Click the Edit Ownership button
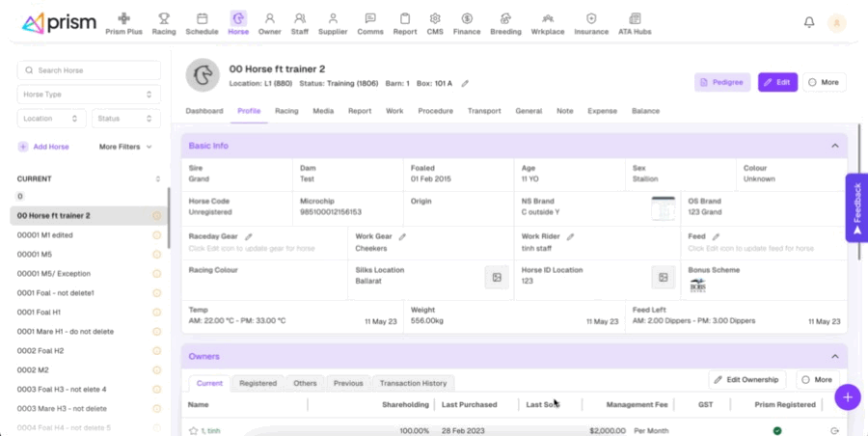The width and height of the screenshot is (868, 436). coord(747,380)
